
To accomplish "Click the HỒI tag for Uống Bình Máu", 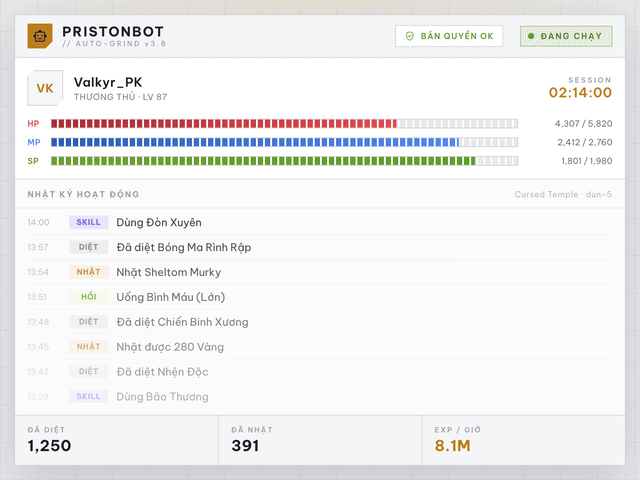I will [89, 297].
